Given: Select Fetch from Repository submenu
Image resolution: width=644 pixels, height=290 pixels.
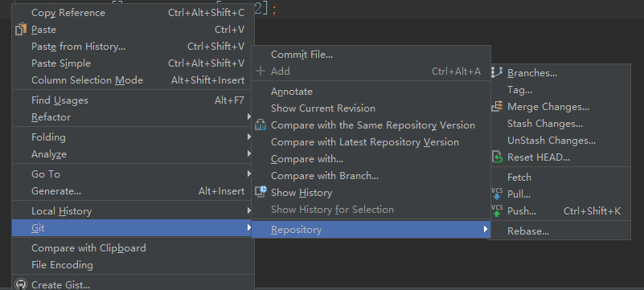Looking at the screenshot, I should 560,178.
